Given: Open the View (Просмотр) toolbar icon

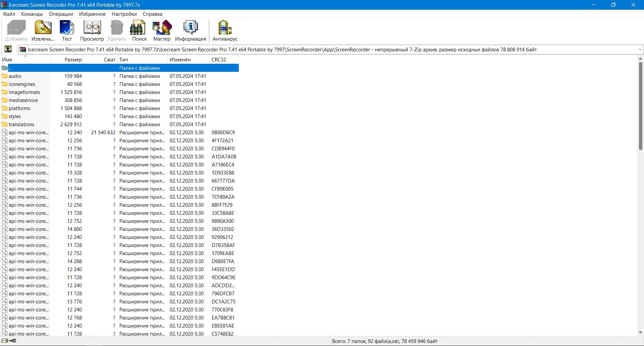Looking at the screenshot, I should pyautogui.click(x=92, y=31).
